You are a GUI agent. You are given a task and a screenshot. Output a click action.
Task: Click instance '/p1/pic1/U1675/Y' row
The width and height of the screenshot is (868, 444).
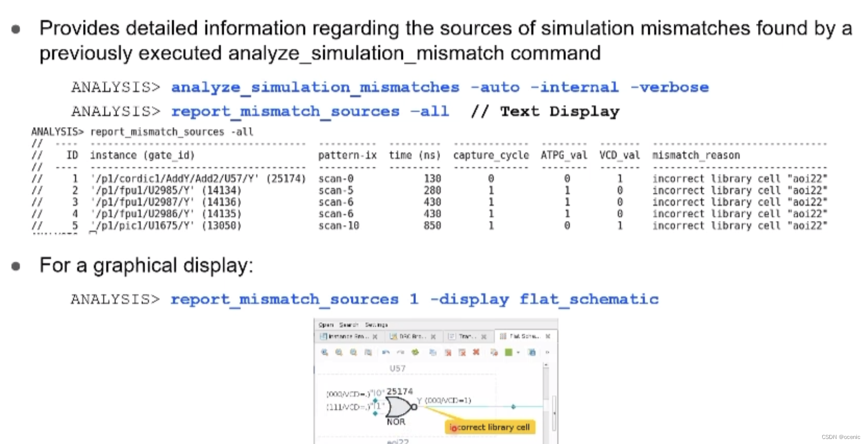click(x=166, y=226)
